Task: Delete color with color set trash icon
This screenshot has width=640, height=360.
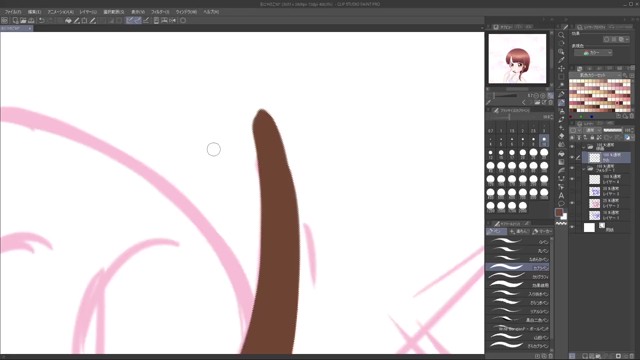Action: click(632, 116)
